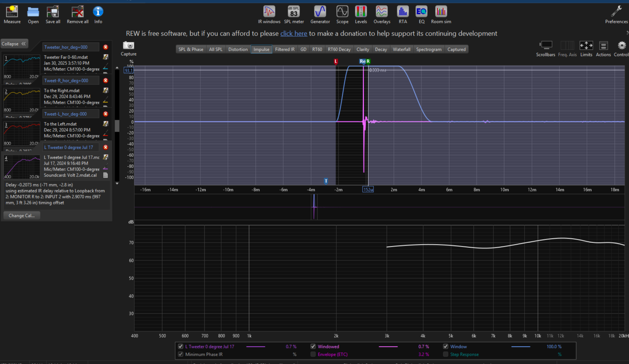Open the Levels tool
Image resolution: width=629 pixels, height=364 pixels.
coord(361,14)
